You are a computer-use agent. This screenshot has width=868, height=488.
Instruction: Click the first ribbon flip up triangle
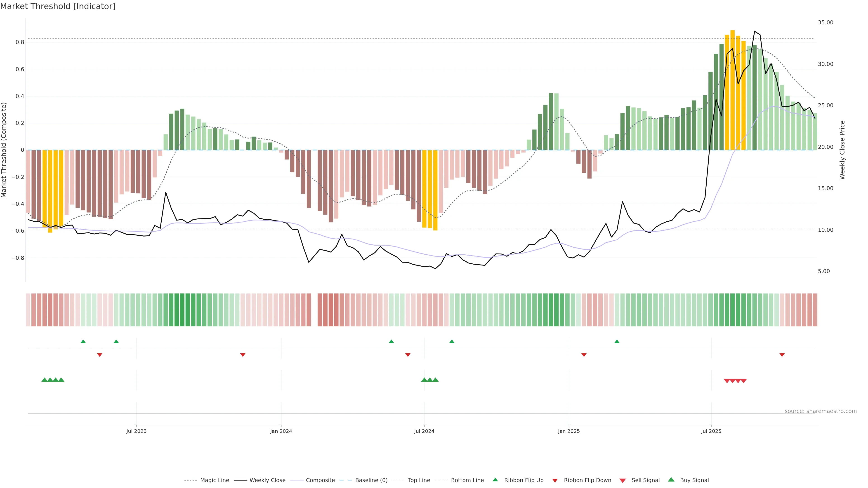(x=83, y=342)
